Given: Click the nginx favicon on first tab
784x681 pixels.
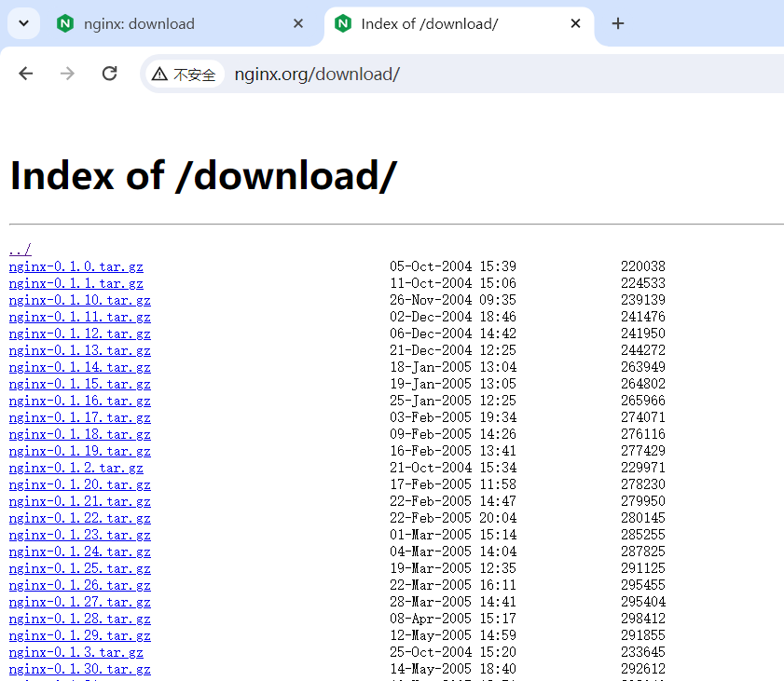Looking at the screenshot, I should (65, 23).
